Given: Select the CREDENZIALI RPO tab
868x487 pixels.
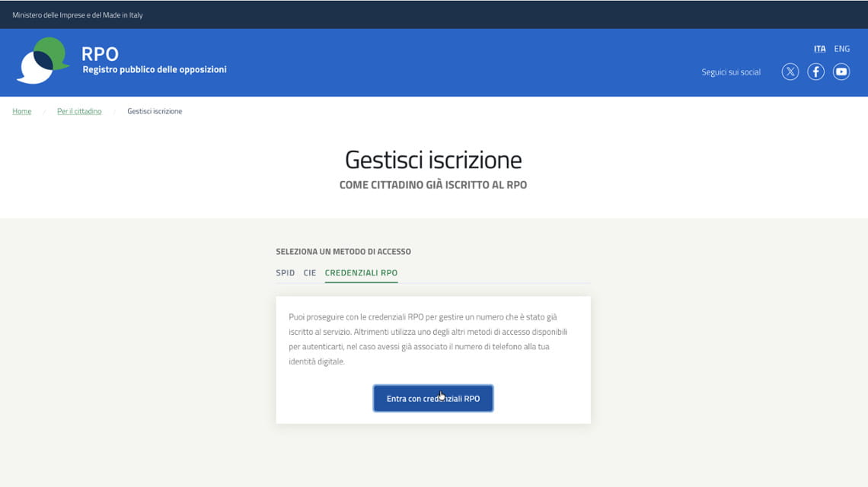Looking at the screenshot, I should 361,273.
